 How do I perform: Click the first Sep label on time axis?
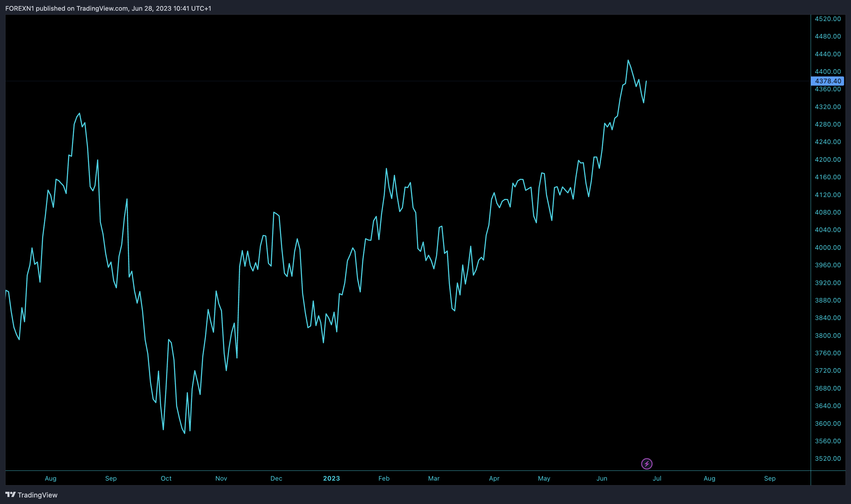click(x=111, y=479)
